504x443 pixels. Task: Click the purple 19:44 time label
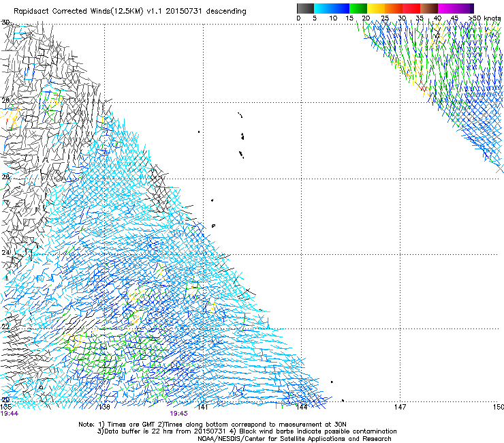(x=10, y=414)
